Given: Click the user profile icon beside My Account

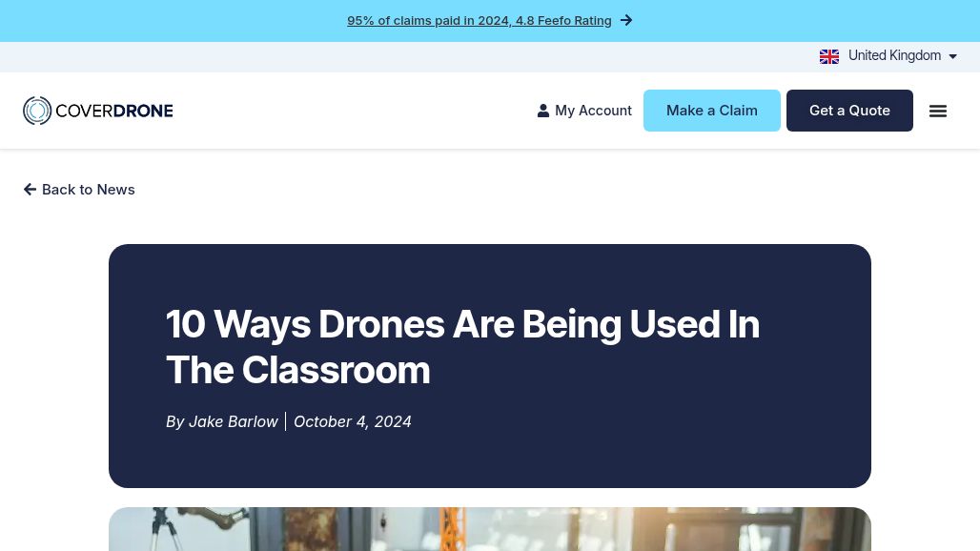Looking at the screenshot, I should click(x=543, y=111).
